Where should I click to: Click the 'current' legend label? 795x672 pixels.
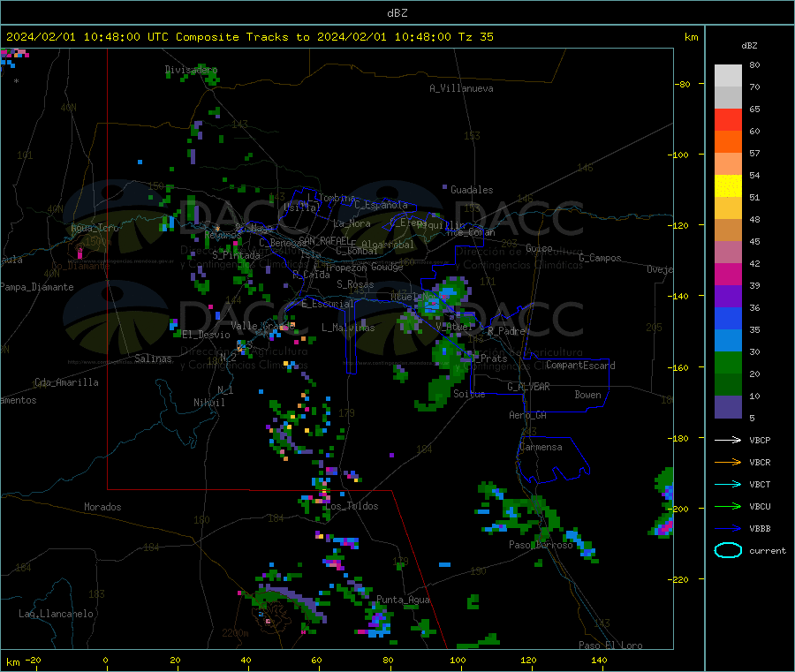pyautogui.click(x=768, y=550)
